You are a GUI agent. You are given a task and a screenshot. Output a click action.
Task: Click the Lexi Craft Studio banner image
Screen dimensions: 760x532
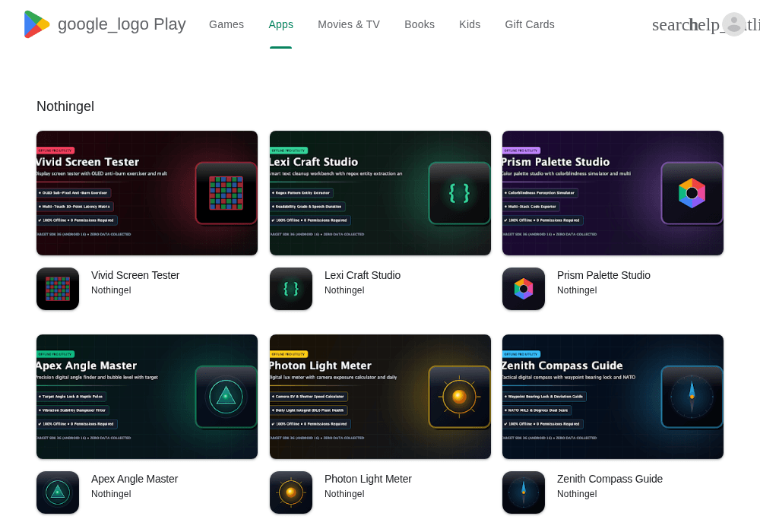click(x=380, y=193)
